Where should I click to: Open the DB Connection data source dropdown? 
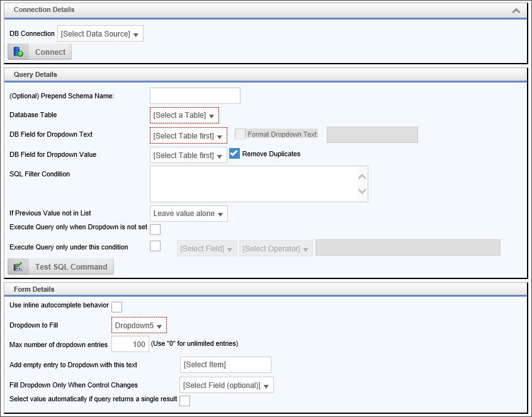(x=100, y=34)
